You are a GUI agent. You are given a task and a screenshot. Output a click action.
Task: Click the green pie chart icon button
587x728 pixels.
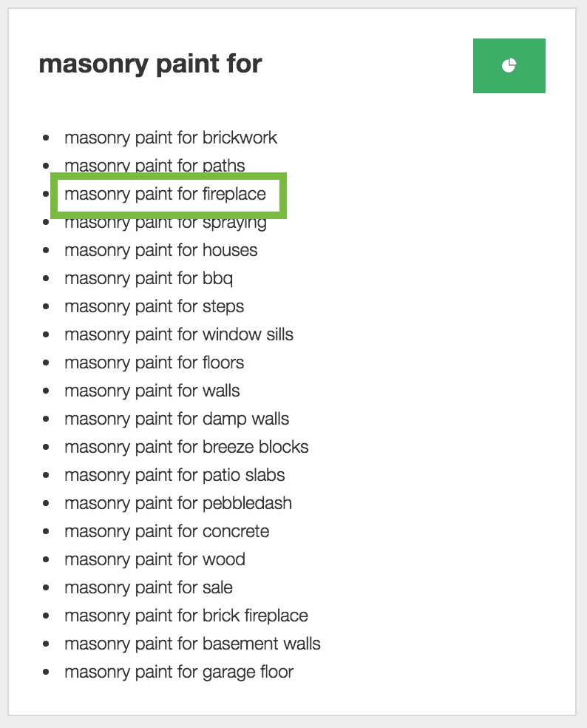tap(509, 66)
